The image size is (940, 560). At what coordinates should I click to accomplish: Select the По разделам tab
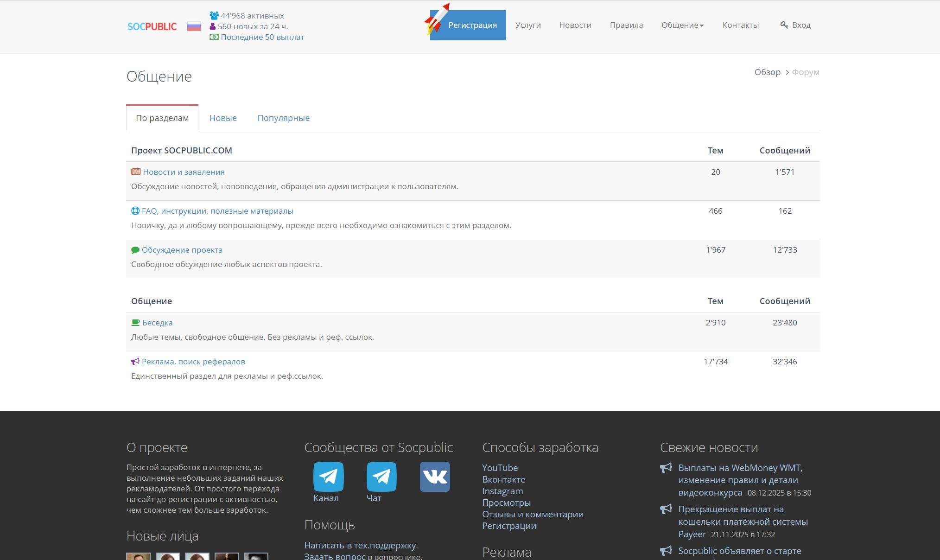click(162, 118)
